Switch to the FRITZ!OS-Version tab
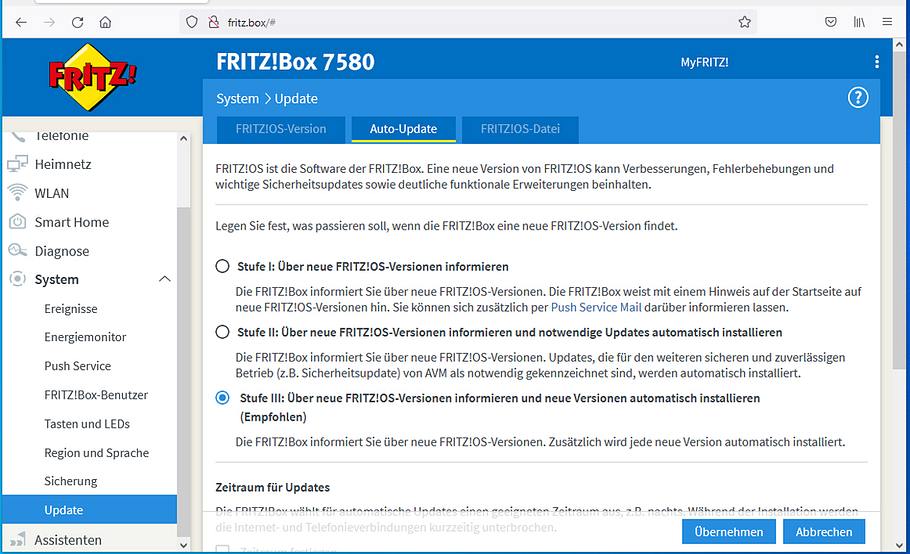910x554 pixels. [x=280, y=129]
